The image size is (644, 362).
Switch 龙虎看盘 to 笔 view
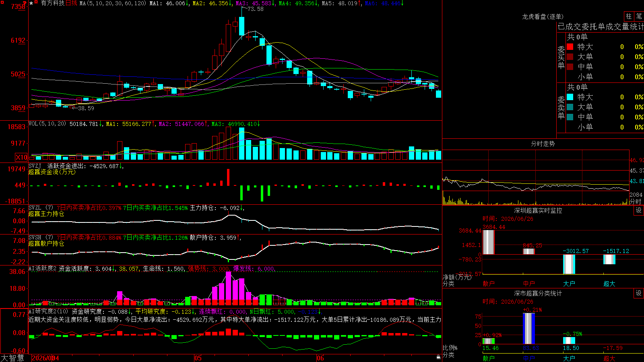click(639, 16)
